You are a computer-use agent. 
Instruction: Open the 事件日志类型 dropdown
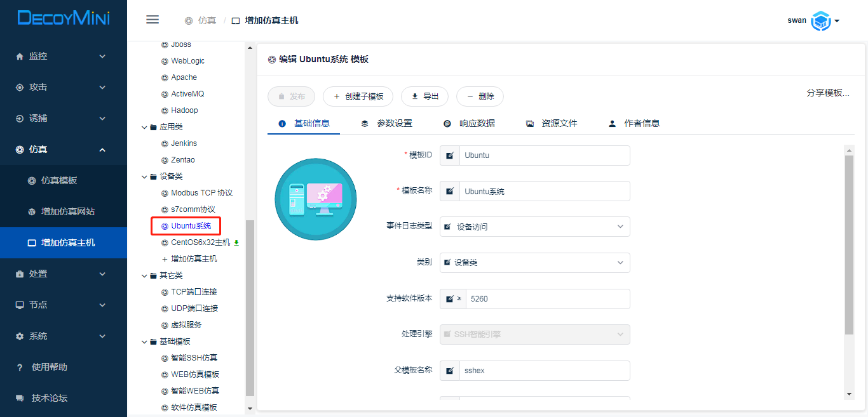tap(534, 227)
